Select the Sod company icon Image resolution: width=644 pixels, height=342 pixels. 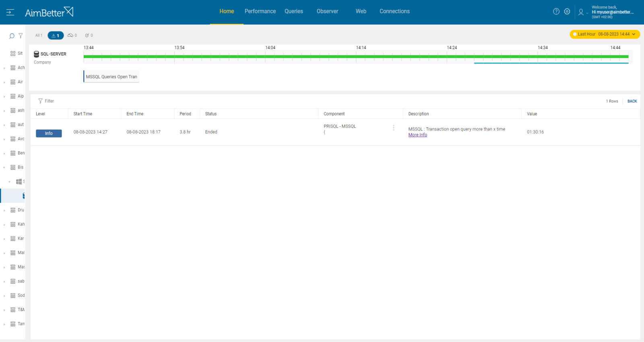point(13,296)
